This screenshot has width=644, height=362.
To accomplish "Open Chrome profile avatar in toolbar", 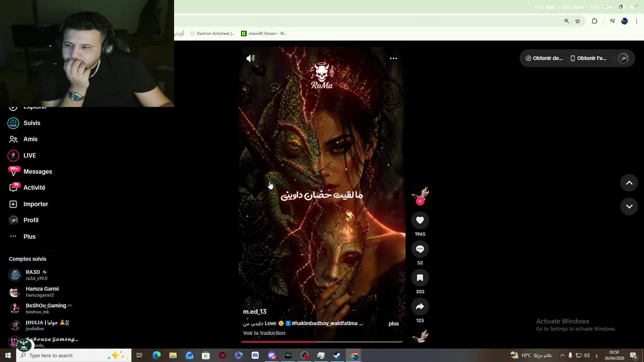I will (x=624, y=21).
